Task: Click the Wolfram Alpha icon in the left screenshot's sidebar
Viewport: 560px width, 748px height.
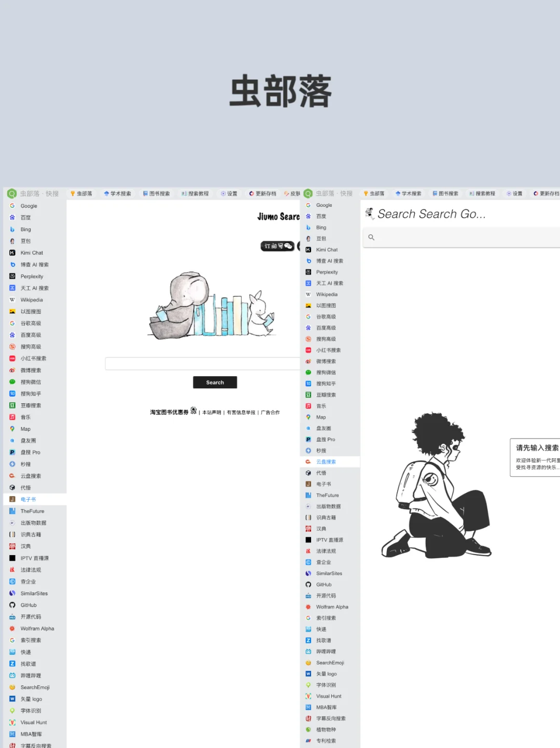Action: [12, 628]
